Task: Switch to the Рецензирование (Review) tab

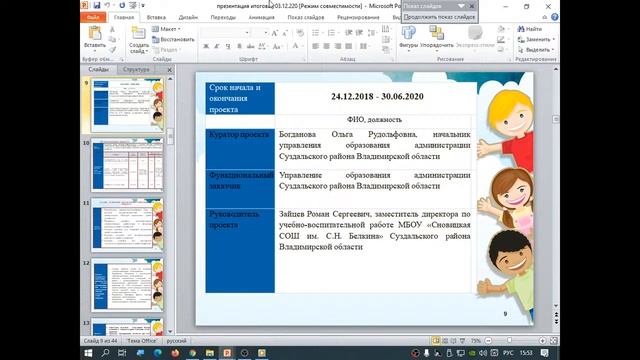Action: point(358,17)
